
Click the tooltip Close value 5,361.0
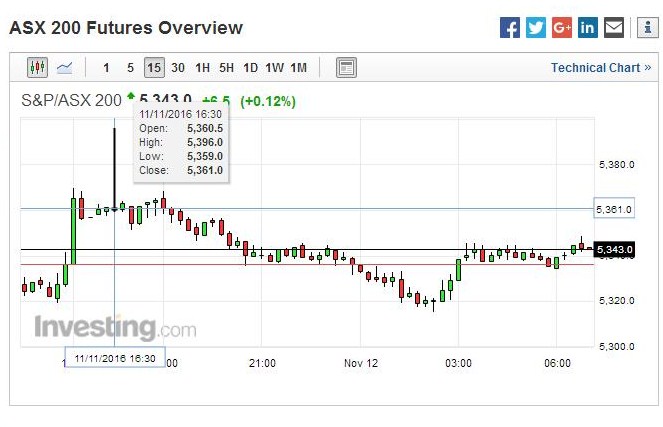click(205, 170)
